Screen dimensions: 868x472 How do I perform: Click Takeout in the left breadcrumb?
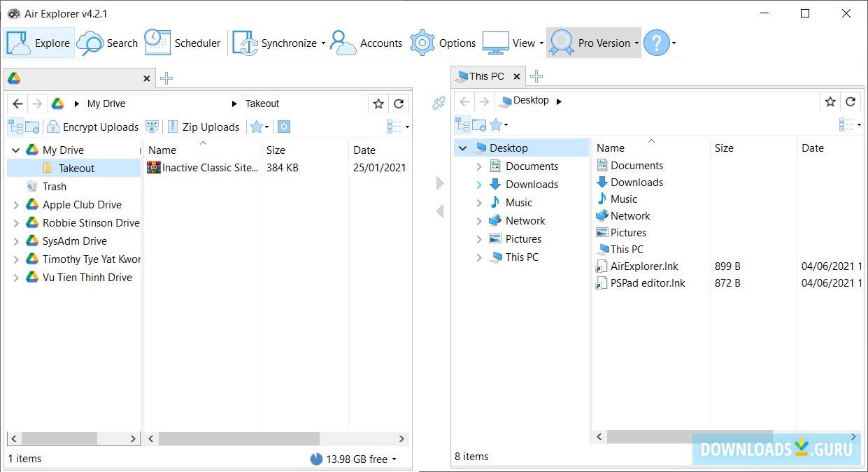click(262, 103)
